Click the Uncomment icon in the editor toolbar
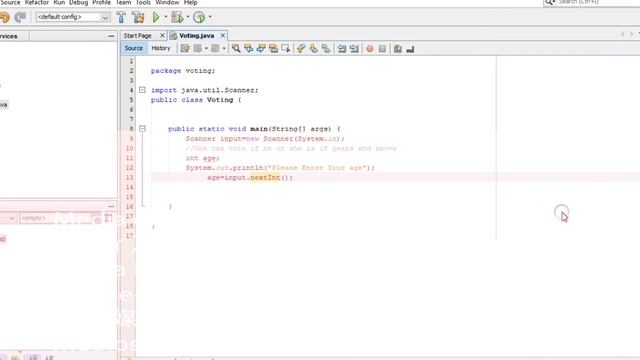This screenshot has width=640, height=360. [x=398, y=49]
